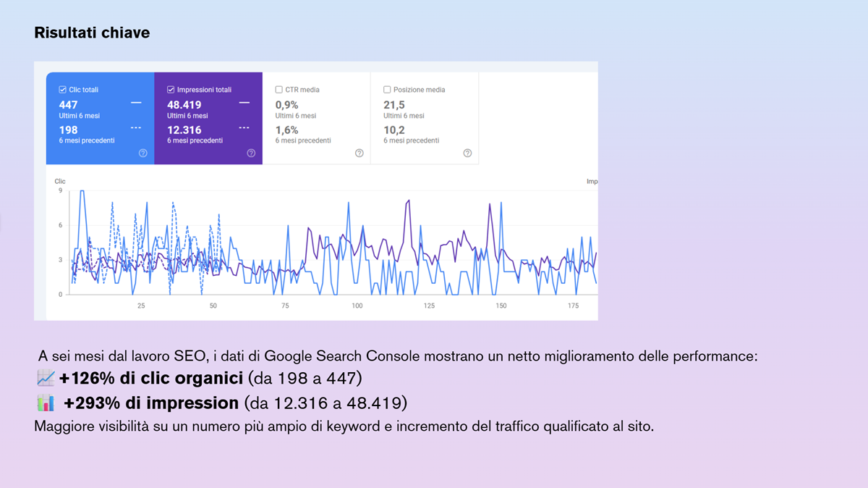868x488 pixels.
Task: Open help icon in Posizione media card
Action: [467, 153]
